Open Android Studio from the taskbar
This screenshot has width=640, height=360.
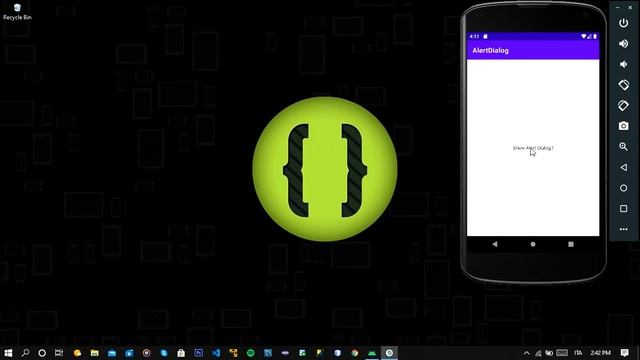(372, 353)
